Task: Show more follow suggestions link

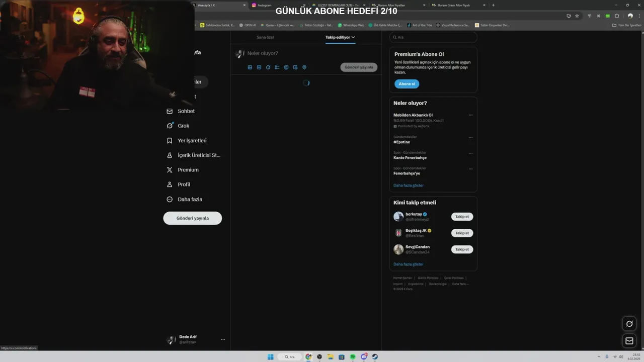Action: (x=409, y=264)
